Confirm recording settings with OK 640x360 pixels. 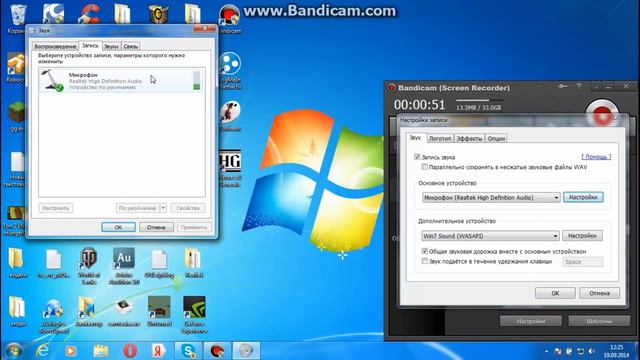click(x=555, y=293)
